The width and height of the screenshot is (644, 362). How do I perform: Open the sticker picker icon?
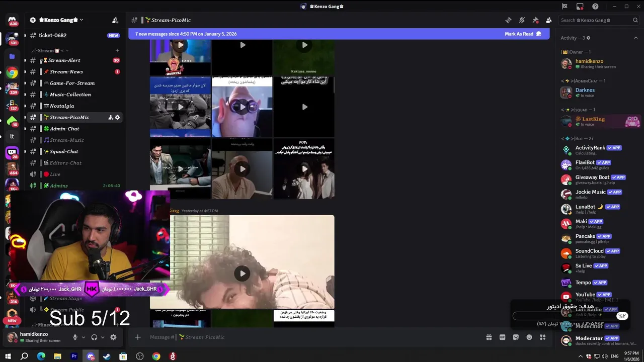516,337
